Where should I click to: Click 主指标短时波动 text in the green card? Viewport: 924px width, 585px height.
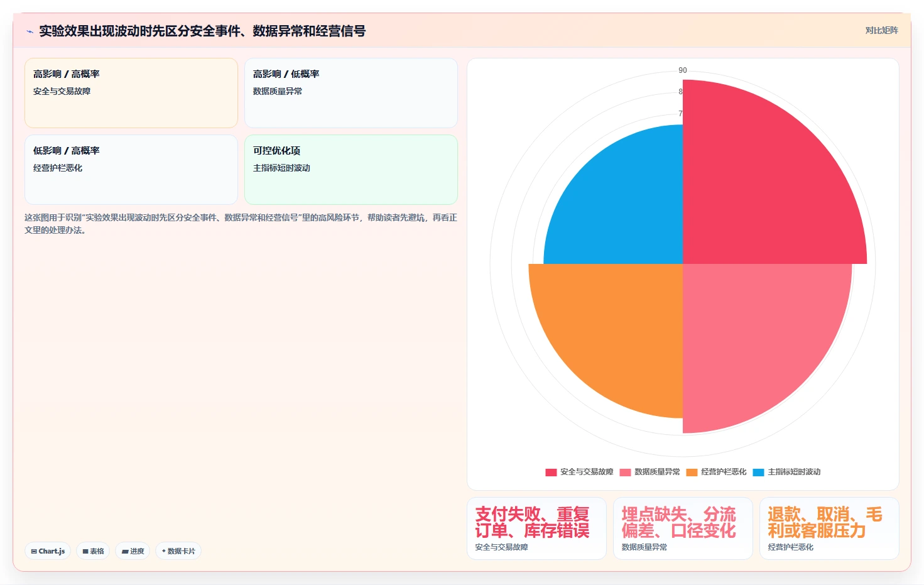pos(281,168)
